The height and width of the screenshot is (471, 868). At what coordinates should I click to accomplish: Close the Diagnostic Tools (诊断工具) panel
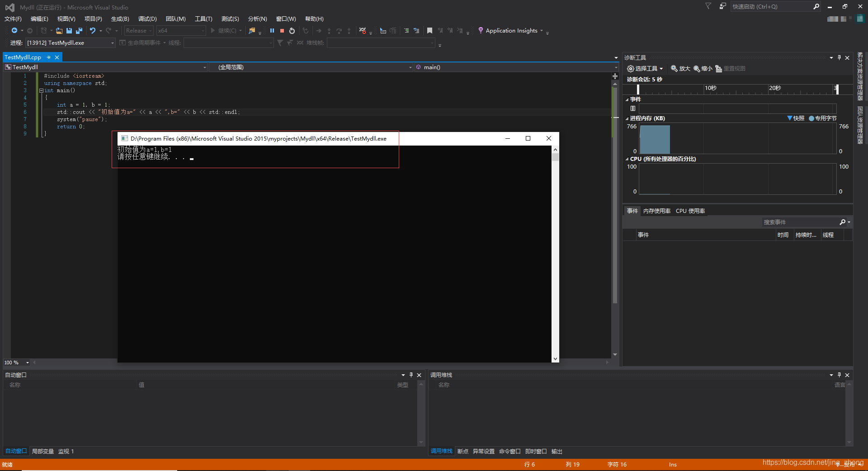847,57
